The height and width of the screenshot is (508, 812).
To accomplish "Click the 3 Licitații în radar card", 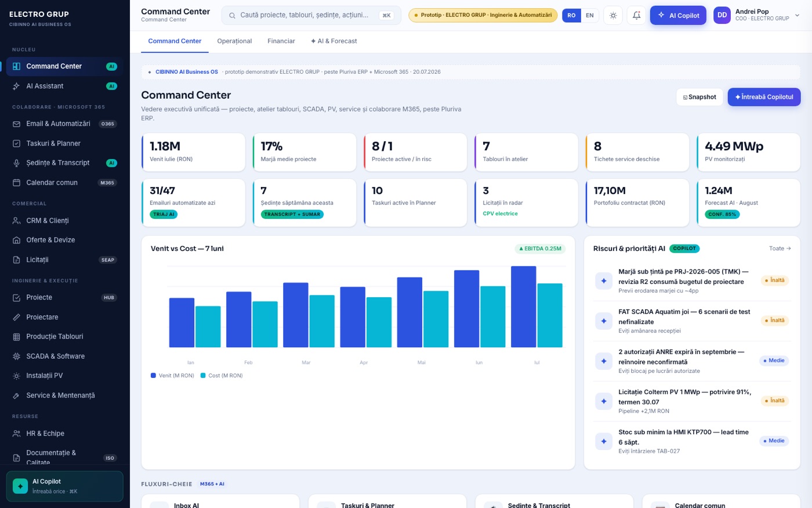I will point(526,202).
